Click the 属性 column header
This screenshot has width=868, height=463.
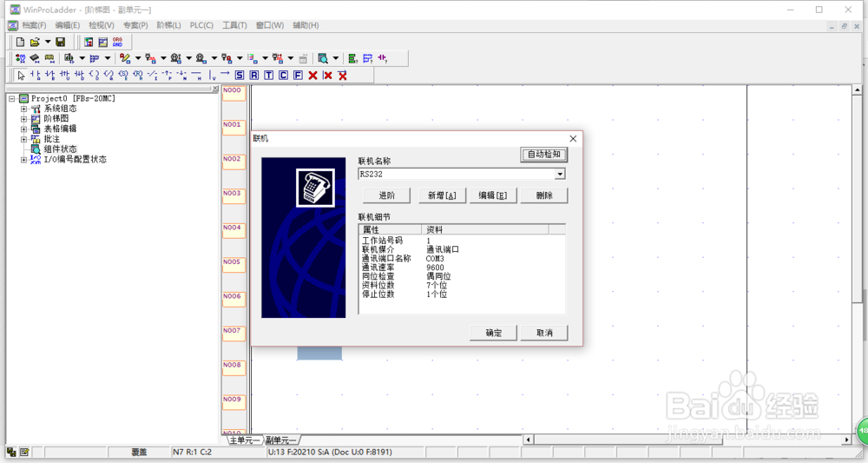pyautogui.click(x=391, y=229)
